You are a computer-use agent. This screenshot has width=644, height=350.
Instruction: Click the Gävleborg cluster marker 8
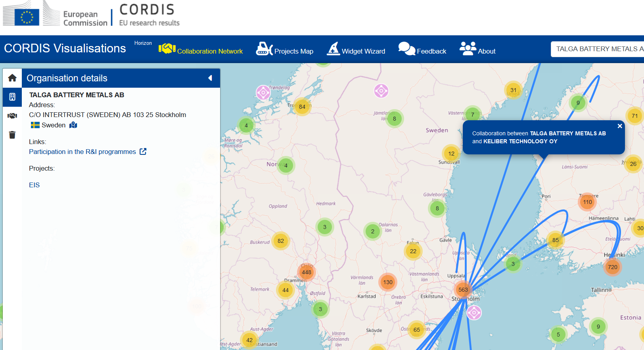437,208
